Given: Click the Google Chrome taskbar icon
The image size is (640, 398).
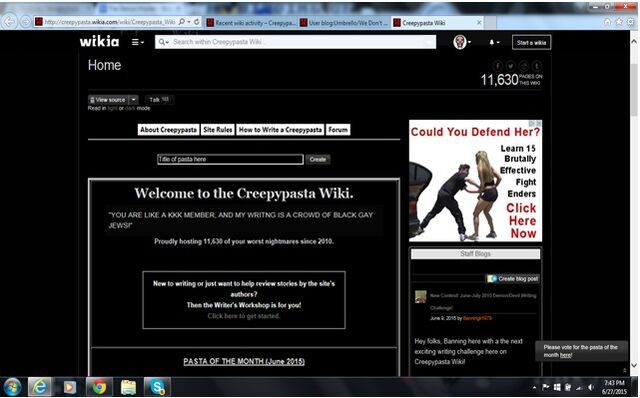Looking at the screenshot, I should tap(99, 387).
